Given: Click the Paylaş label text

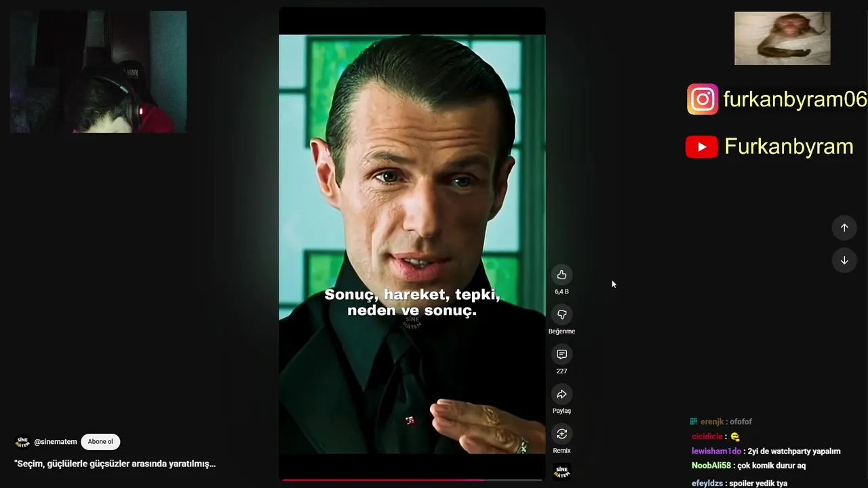Looking at the screenshot, I should coord(561,411).
